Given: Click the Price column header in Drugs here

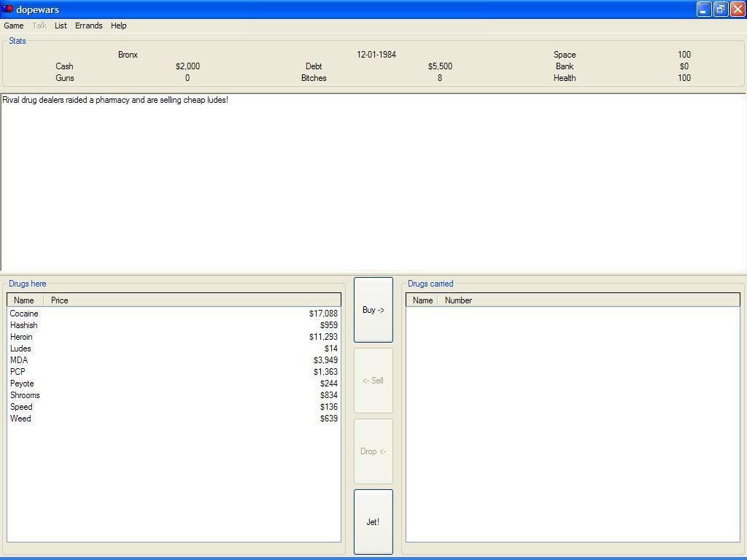Looking at the screenshot, I should [x=60, y=300].
